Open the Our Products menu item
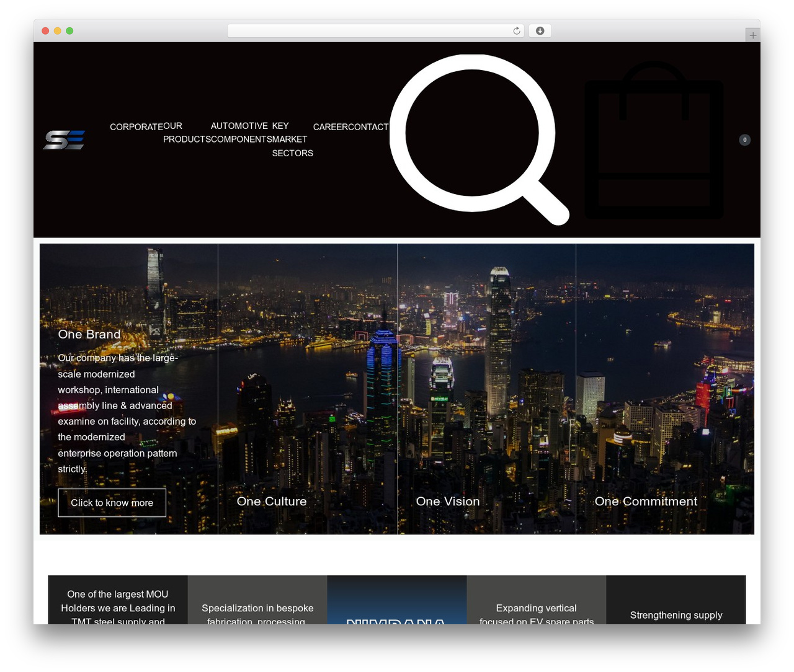 pos(187,133)
